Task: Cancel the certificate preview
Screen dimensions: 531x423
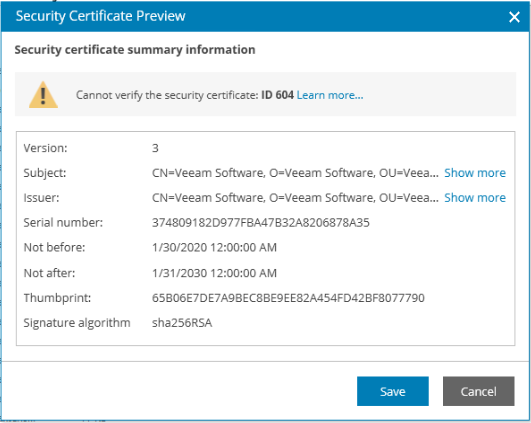Action: pos(479,391)
